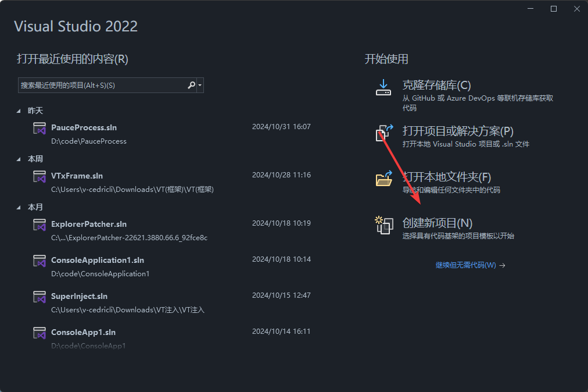The image size is (588, 392).
Task: Click the date 2024/10/14 16:11
Action: (x=281, y=331)
